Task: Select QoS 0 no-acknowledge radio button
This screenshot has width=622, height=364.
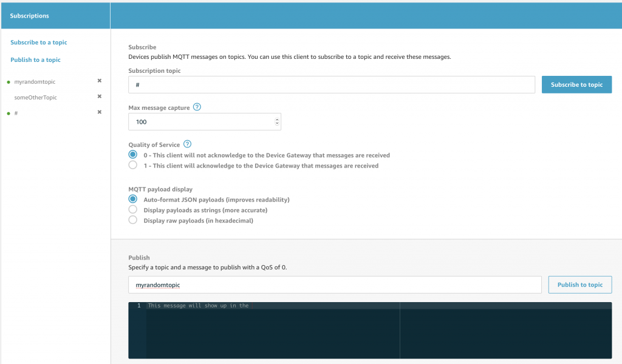Action: point(133,155)
